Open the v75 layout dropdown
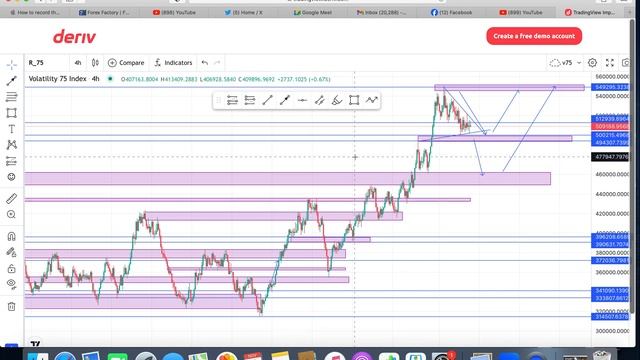Screen dimensions: 640x360 point(565,63)
